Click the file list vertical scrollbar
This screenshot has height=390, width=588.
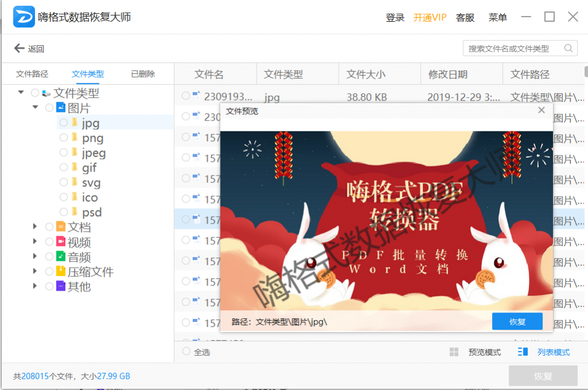[x=586, y=71]
